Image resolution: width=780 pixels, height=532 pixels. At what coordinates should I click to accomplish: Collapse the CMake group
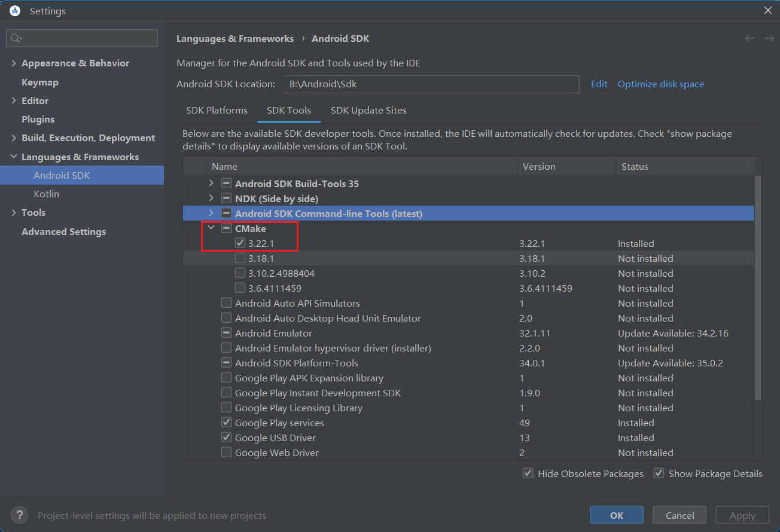point(211,228)
